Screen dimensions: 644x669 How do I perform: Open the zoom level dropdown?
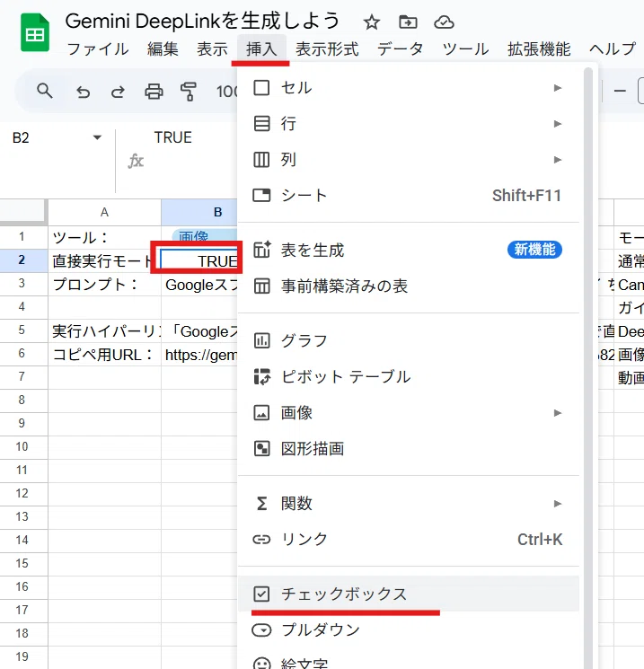226,92
